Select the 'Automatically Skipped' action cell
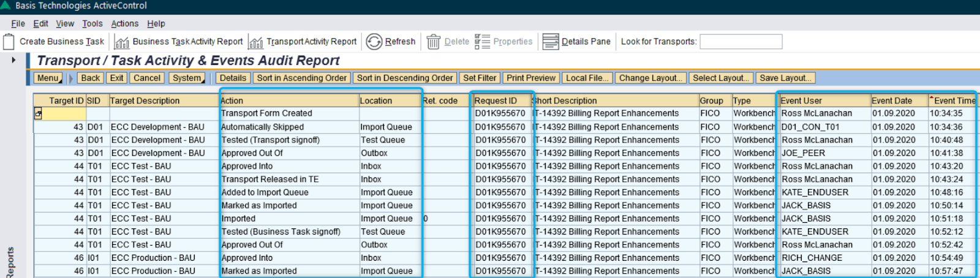 point(289,127)
